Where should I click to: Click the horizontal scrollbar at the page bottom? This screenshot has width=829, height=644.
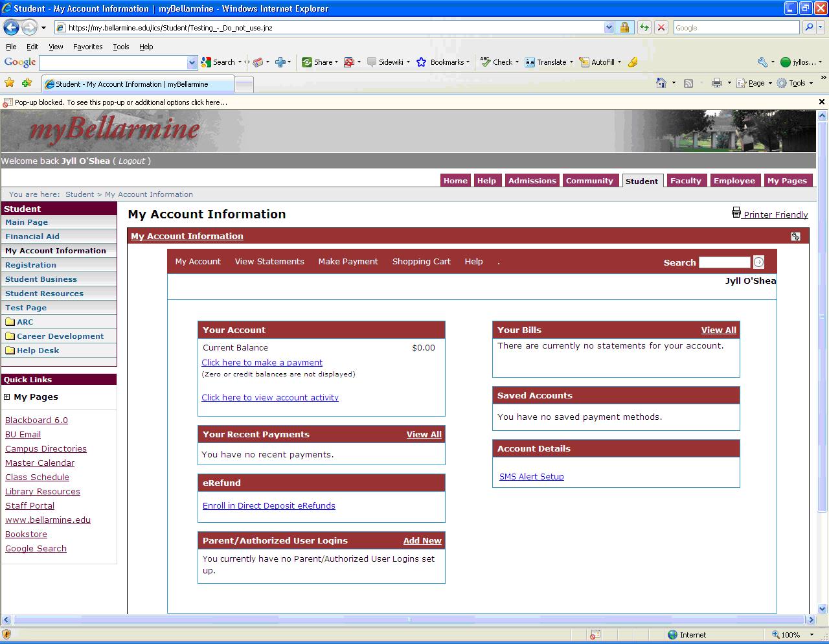[409, 619]
